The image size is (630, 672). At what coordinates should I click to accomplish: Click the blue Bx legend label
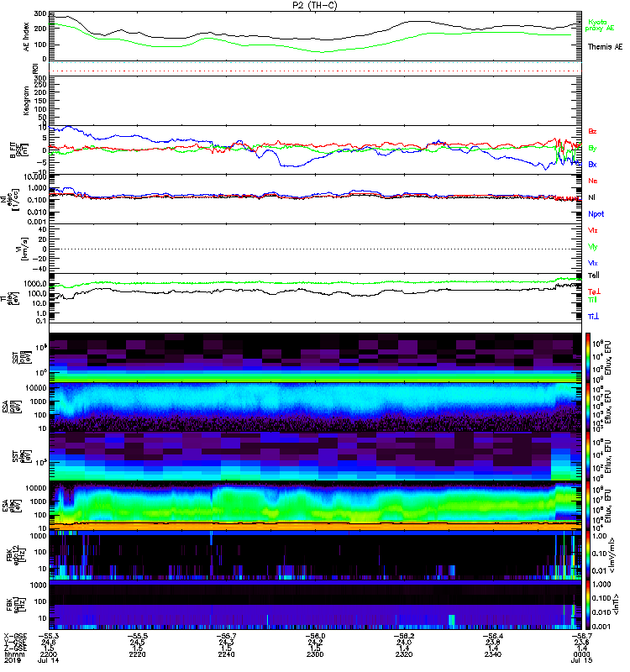coord(592,164)
